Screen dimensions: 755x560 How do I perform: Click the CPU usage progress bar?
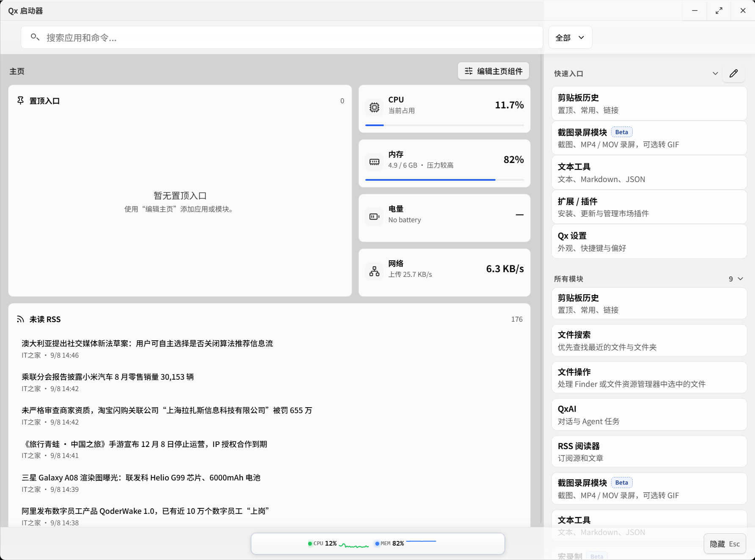(444, 125)
